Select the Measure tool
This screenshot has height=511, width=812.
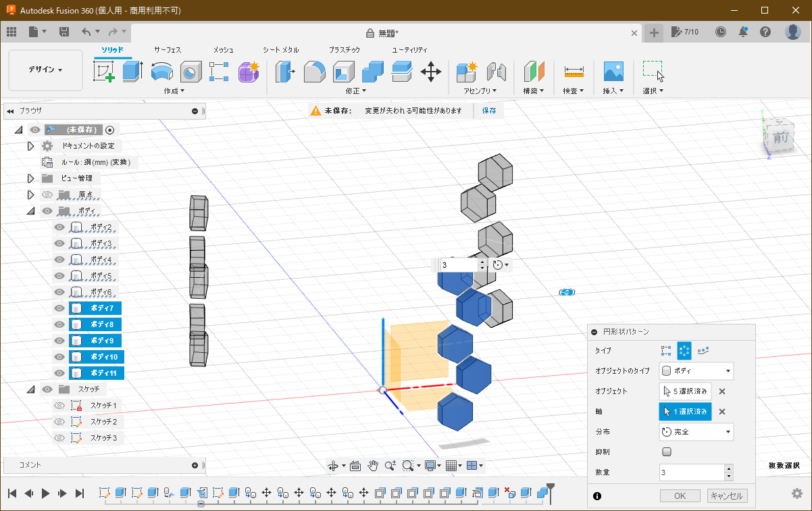point(574,71)
